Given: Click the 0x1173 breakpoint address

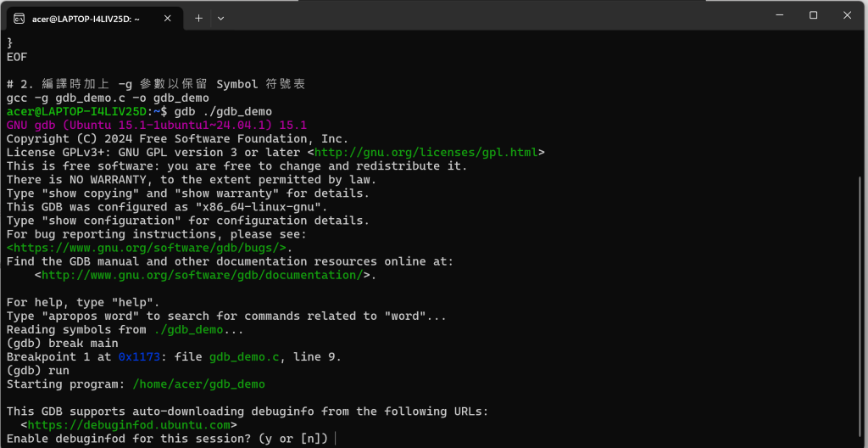Looking at the screenshot, I should point(140,357).
